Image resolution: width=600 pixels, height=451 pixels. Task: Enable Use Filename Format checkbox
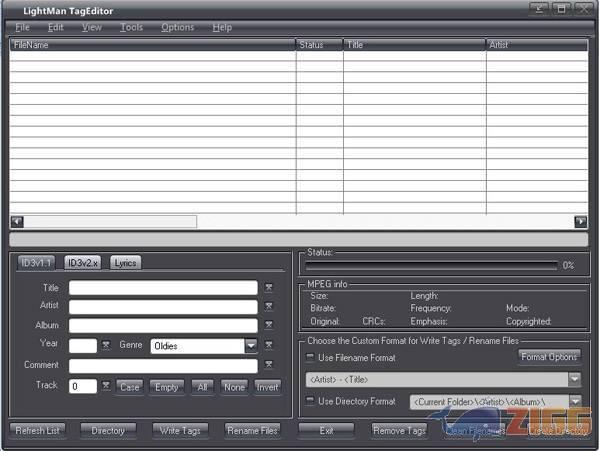click(x=311, y=357)
